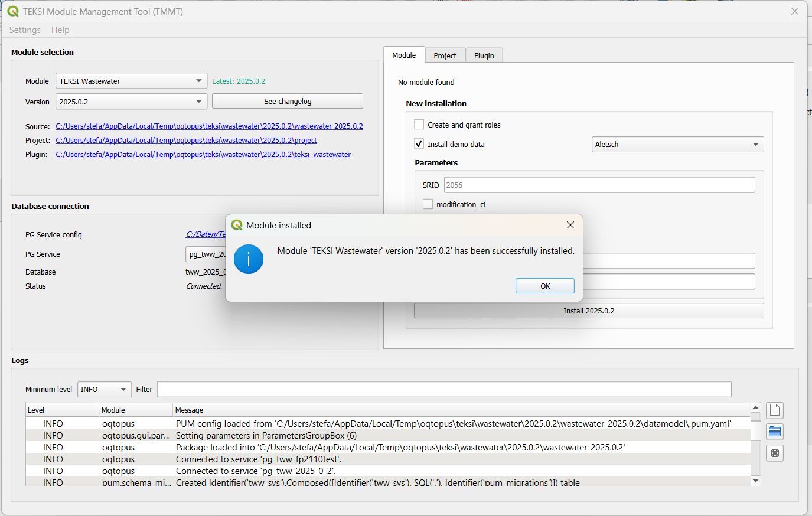This screenshot has height=516, width=812.
Task: Click the bottom square icon beside the logs
Action: [774, 453]
